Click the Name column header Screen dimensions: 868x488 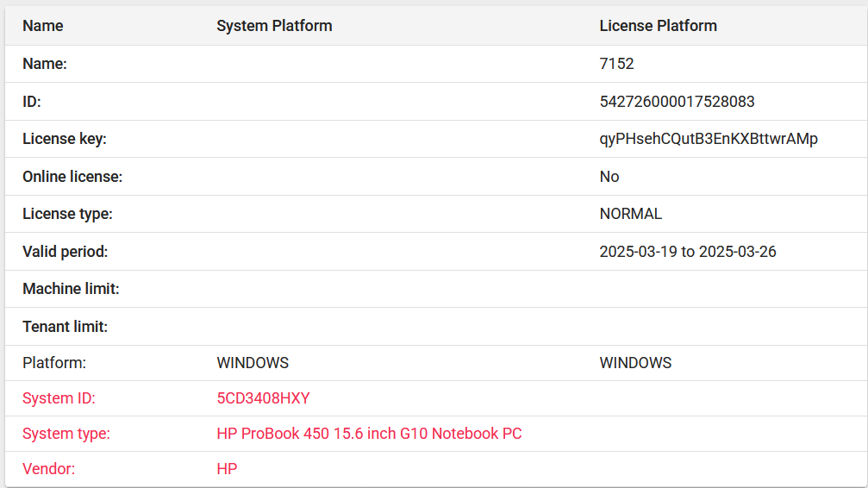(42, 26)
